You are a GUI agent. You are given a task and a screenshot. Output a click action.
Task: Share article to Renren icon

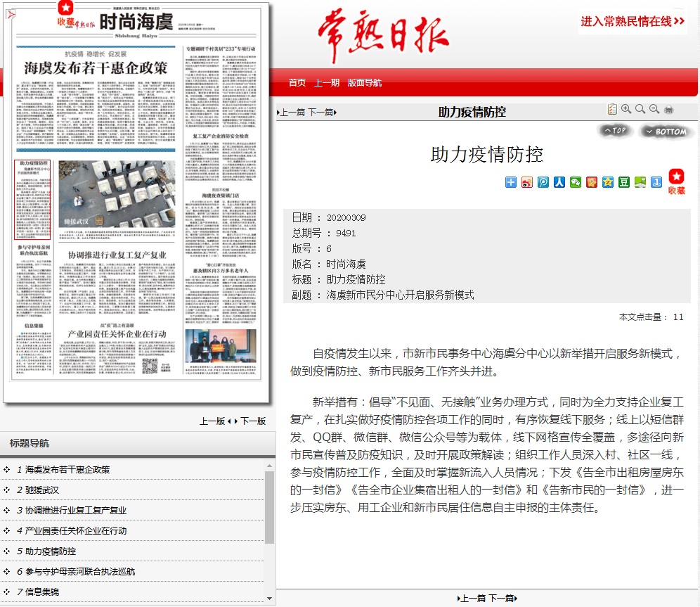559,181
